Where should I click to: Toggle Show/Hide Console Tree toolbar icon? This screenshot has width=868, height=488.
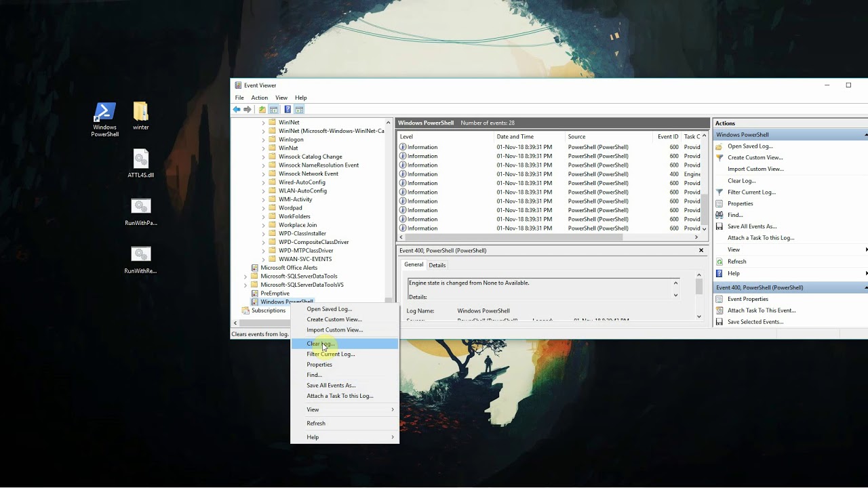(x=273, y=109)
